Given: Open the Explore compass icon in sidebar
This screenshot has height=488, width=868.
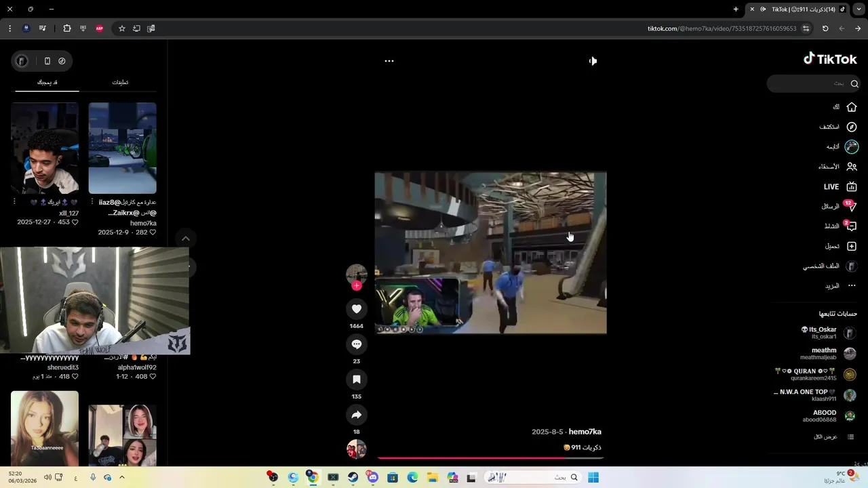Looking at the screenshot, I should point(852,127).
